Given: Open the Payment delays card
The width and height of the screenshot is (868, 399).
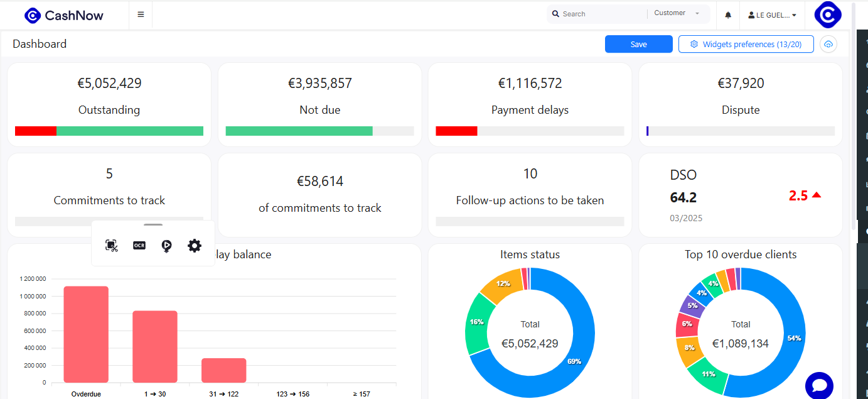Looking at the screenshot, I should [x=530, y=104].
